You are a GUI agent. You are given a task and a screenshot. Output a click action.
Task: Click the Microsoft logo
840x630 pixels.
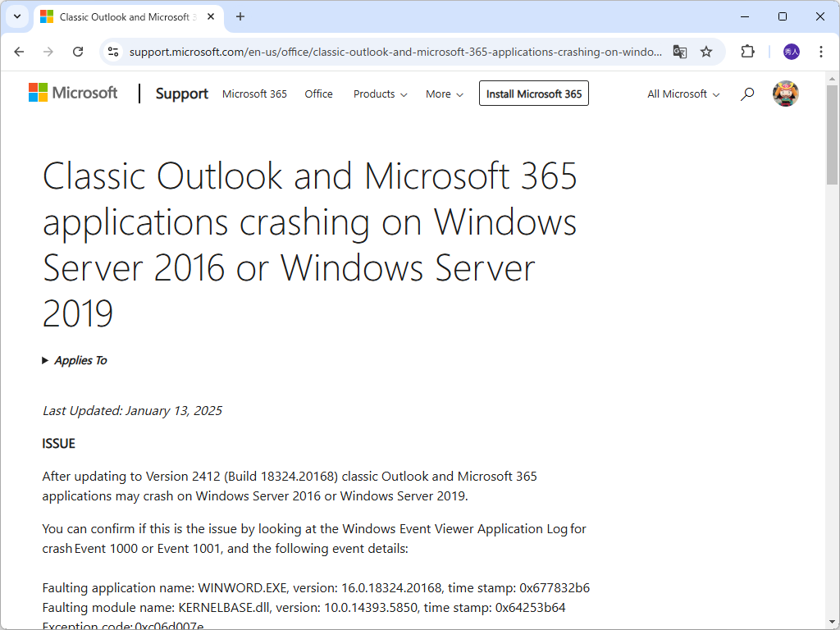73,93
